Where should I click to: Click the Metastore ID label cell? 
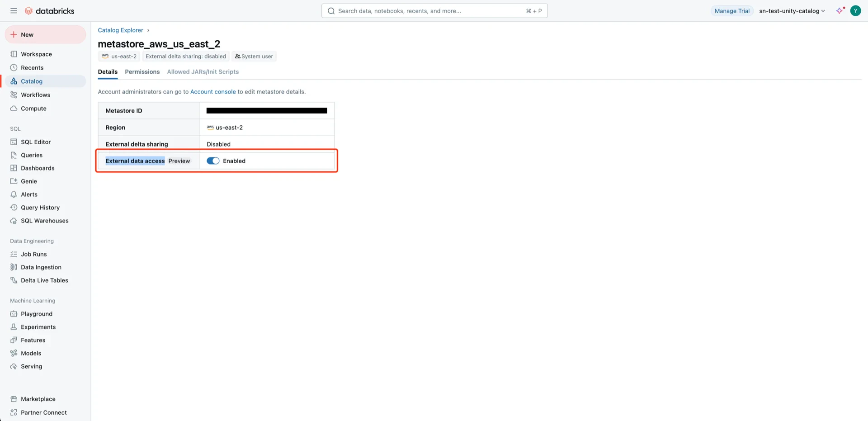click(x=149, y=110)
